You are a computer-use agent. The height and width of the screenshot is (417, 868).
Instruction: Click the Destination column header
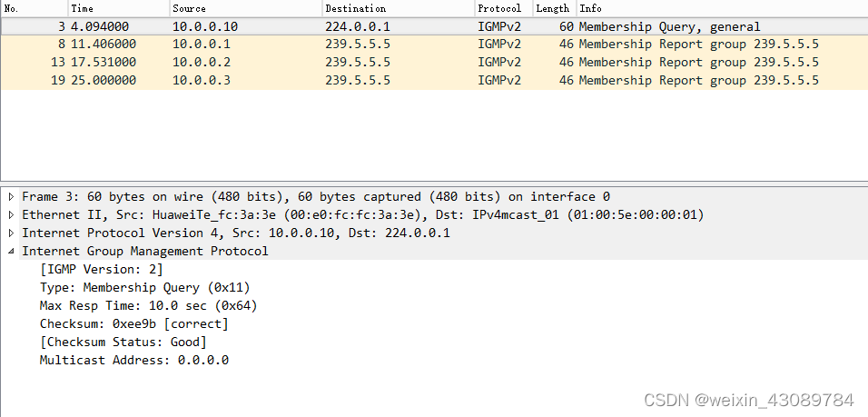pos(399,8)
